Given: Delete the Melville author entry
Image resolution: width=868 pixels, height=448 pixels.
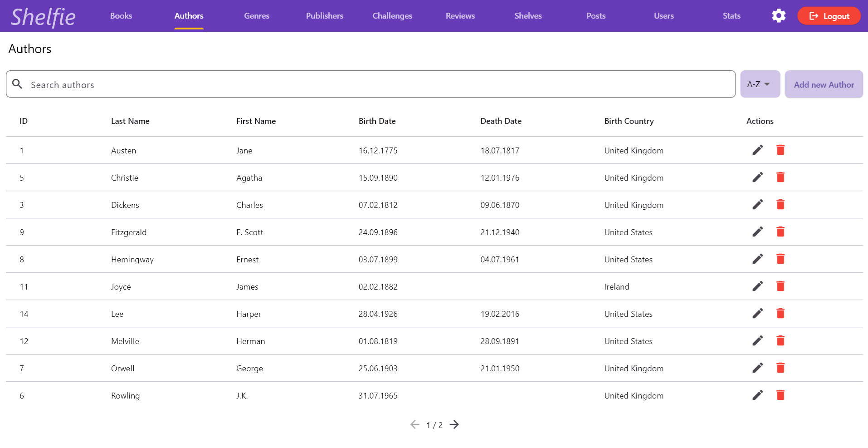Looking at the screenshot, I should (780, 340).
